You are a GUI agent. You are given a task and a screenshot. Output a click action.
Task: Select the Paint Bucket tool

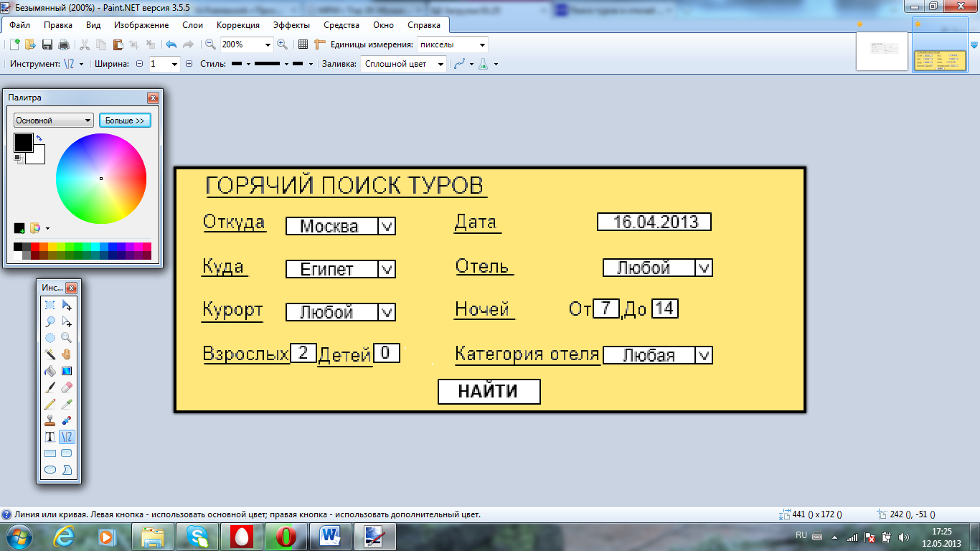pos(50,371)
